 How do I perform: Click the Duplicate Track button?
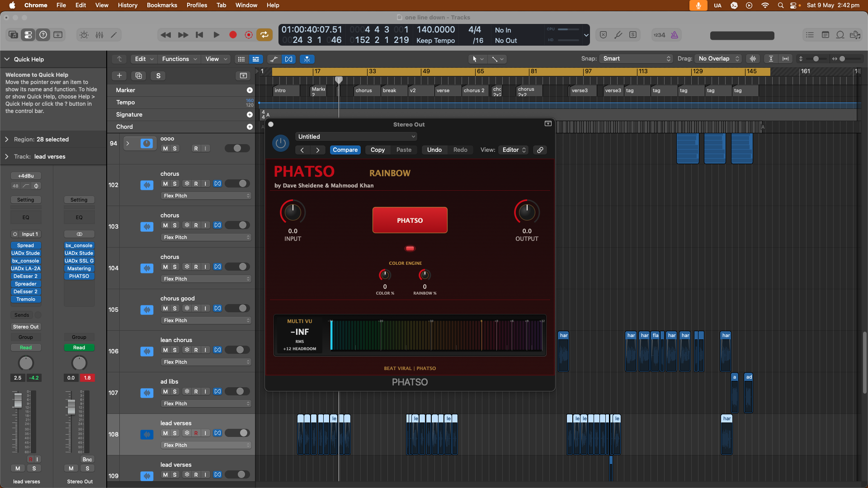(139, 75)
